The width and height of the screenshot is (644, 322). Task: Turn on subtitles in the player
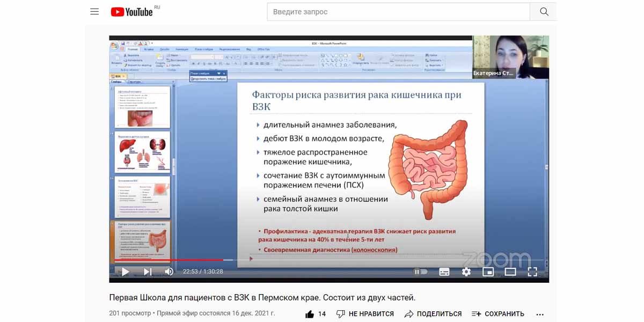444,272
